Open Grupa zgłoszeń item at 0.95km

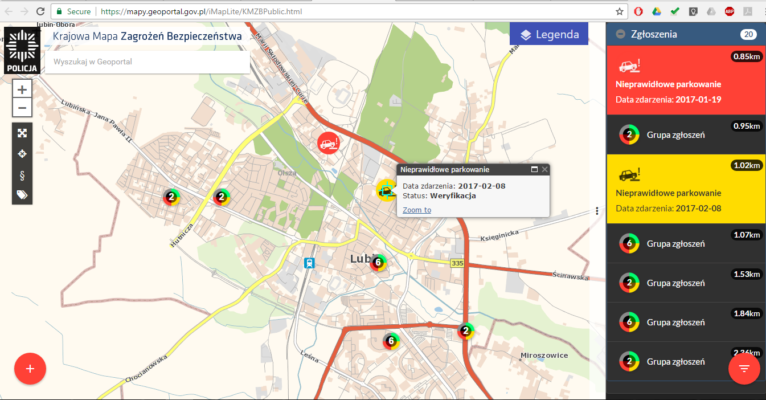[x=686, y=135]
